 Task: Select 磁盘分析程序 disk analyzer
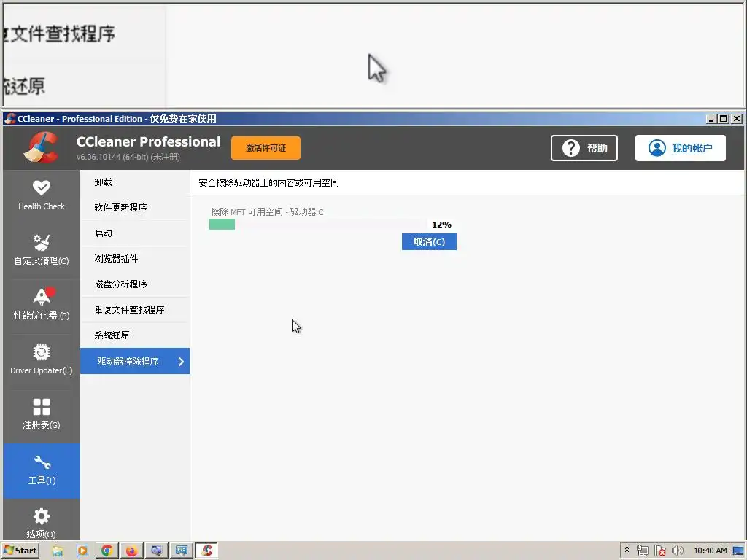tap(135, 284)
